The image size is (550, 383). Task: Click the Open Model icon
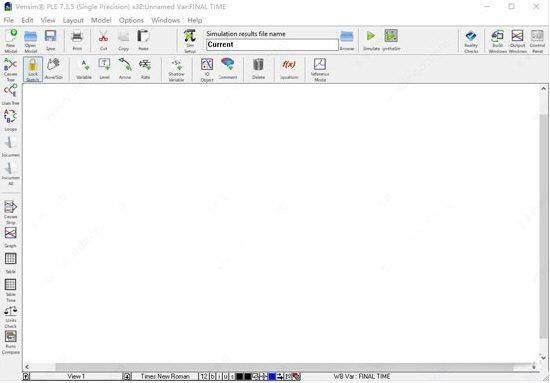[31, 41]
